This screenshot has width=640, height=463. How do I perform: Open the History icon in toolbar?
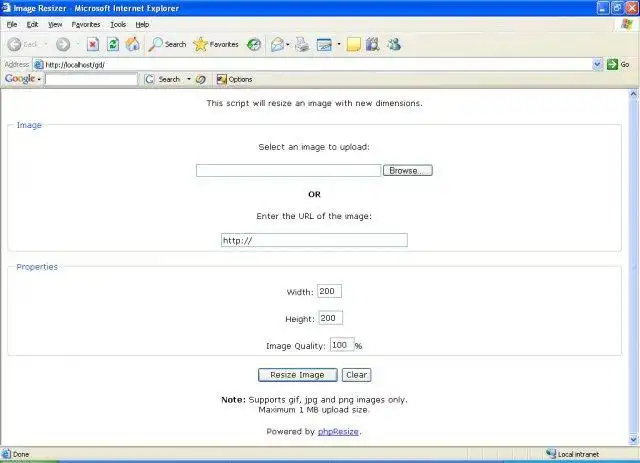pos(254,44)
